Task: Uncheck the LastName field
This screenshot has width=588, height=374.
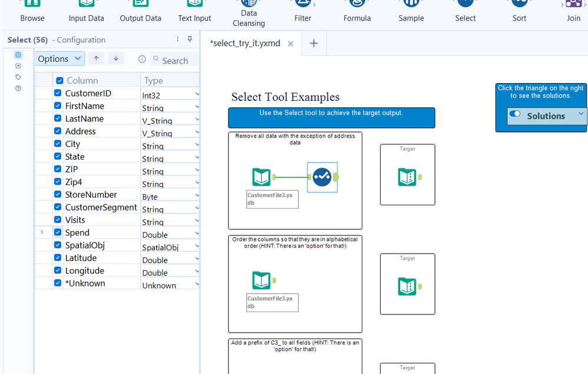Action: [58, 119]
